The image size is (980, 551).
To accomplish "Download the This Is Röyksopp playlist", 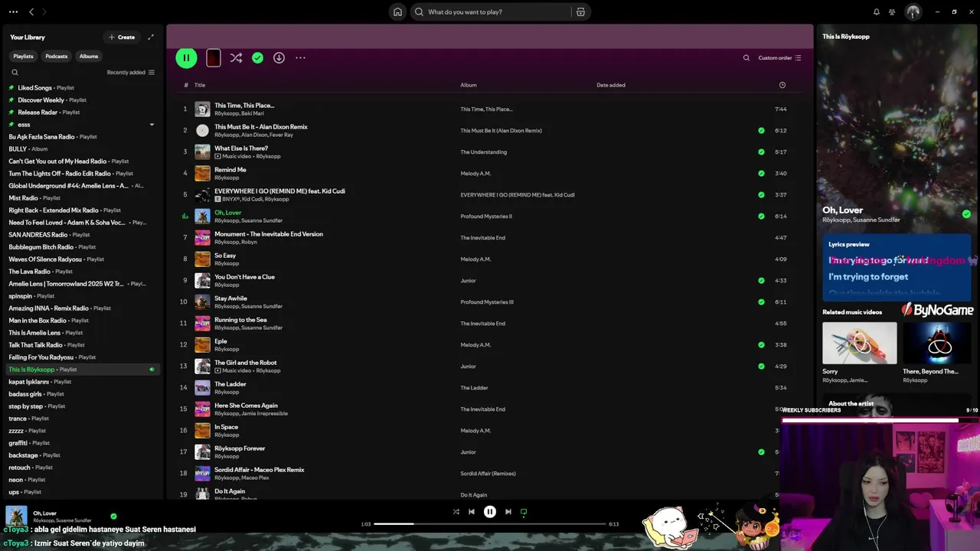I will coord(279,57).
